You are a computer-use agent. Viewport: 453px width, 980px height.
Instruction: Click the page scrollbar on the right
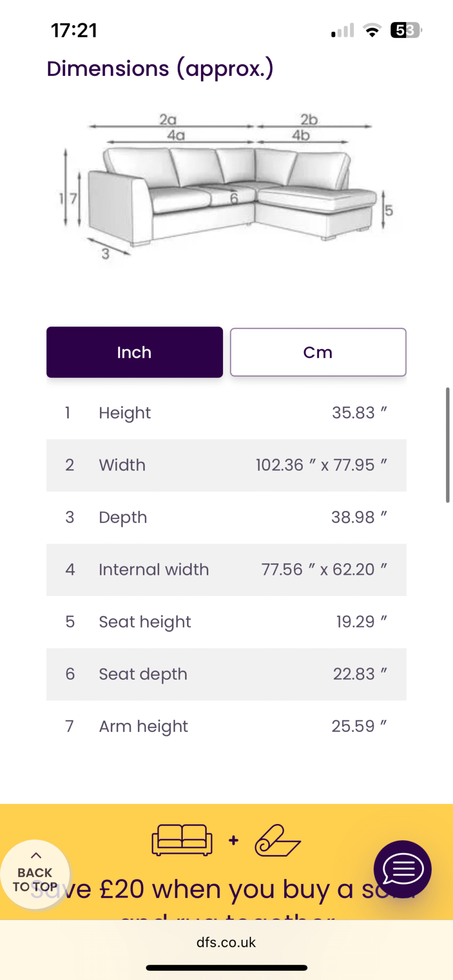pos(448,445)
